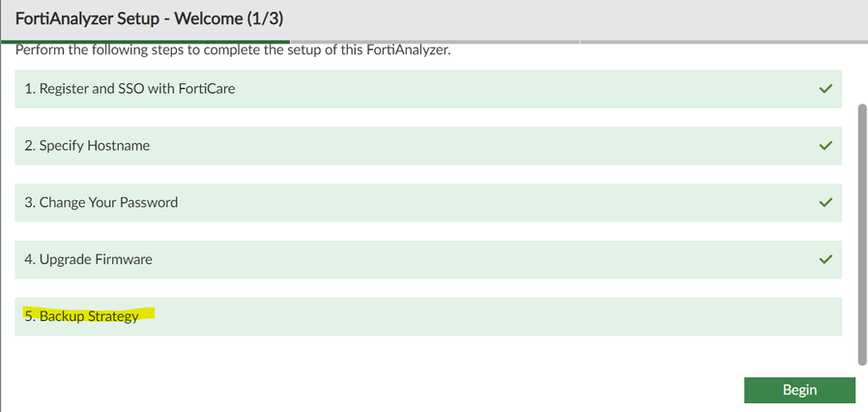Click the Upgrade Firmware checkmark icon
The width and height of the screenshot is (868, 412).
pyautogui.click(x=825, y=259)
